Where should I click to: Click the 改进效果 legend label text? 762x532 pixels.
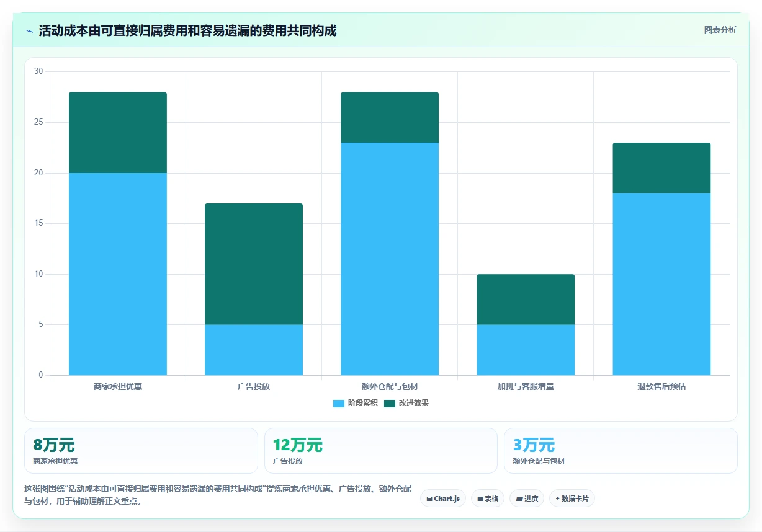tap(414, 403)
